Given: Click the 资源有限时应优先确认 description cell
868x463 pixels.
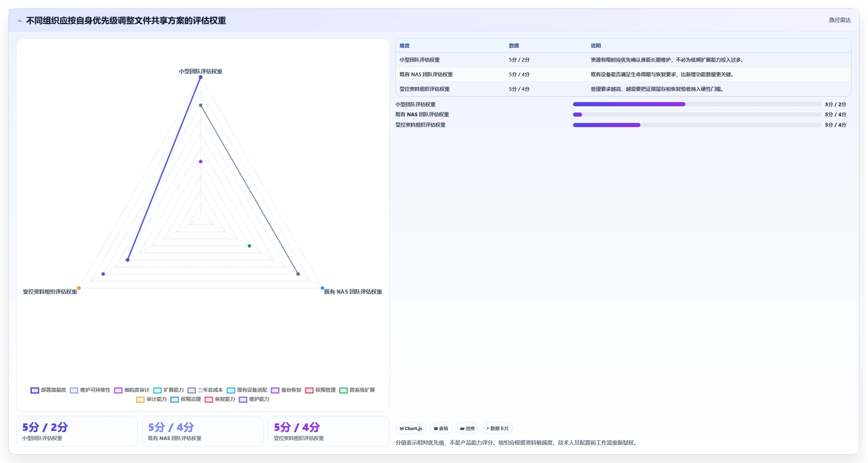Looking at the screenshot, I should (x=667, y=60).
